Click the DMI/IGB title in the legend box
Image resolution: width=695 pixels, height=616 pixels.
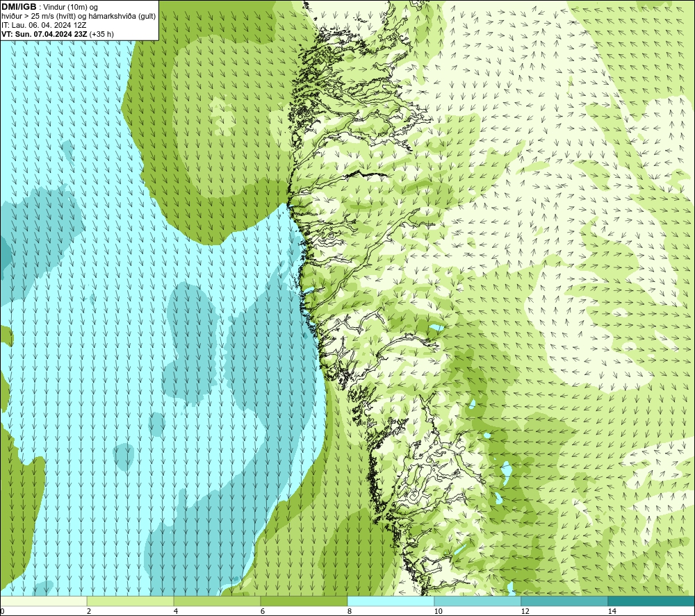(x=19, y=7)
